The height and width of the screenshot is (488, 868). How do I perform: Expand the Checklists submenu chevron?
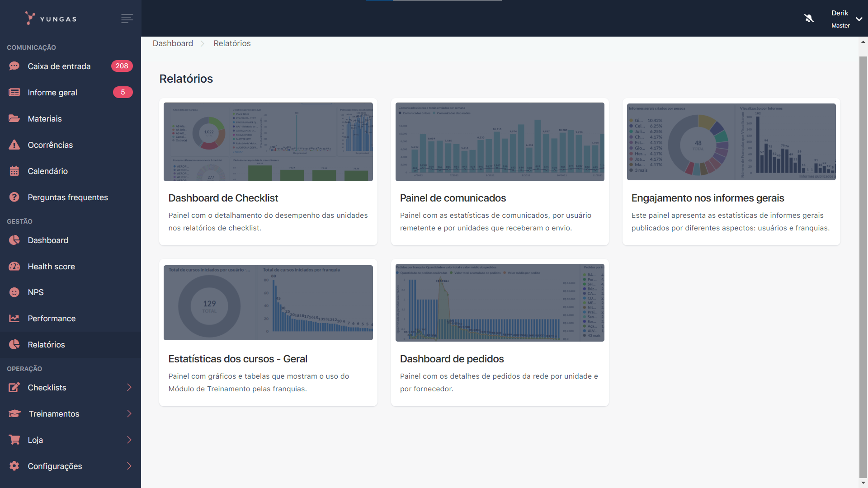click(x=129, y=388)
